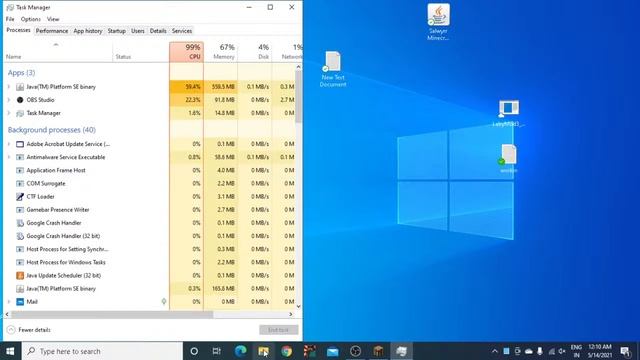Click the ENG language indicator
Image resolution: width=640 pixels, height=360 pixels.
(x=576, y=347)
